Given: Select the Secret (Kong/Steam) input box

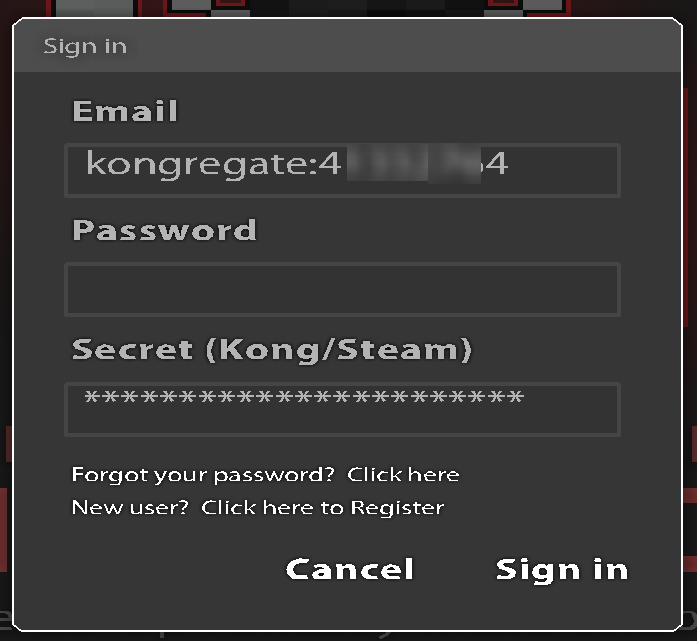Looking at the screenshot, I should (x=342, y=409).
